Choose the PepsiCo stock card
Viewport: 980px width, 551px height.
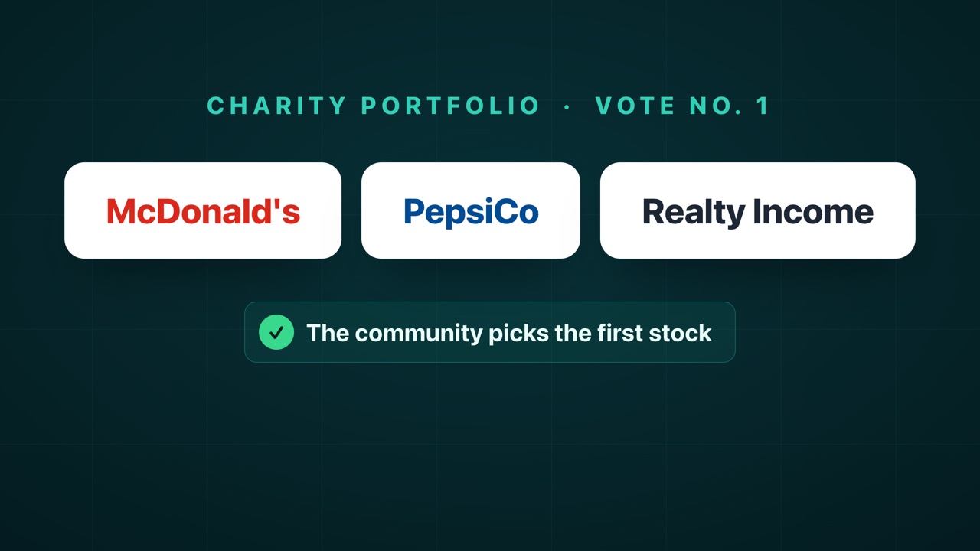471,210
